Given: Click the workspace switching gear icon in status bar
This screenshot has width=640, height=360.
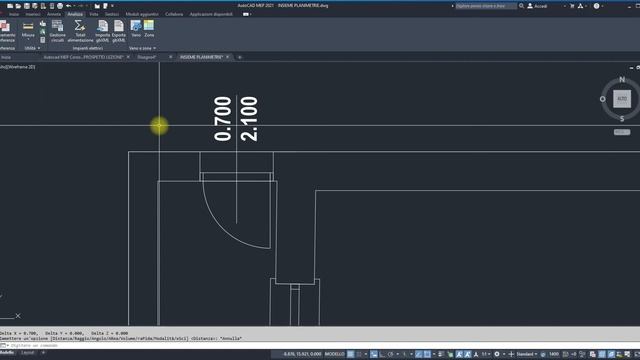Looking at the screenshot, I should coord(497,354).
